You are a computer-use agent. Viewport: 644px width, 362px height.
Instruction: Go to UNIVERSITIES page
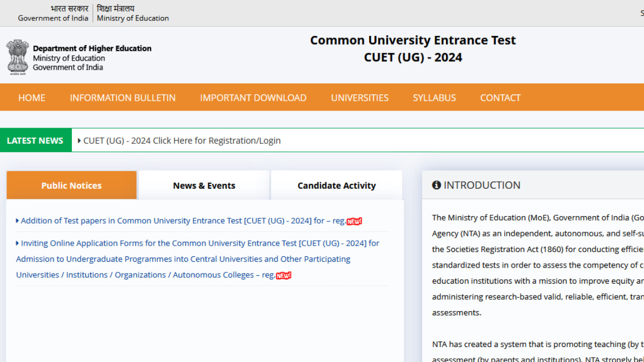pos(360,98)
